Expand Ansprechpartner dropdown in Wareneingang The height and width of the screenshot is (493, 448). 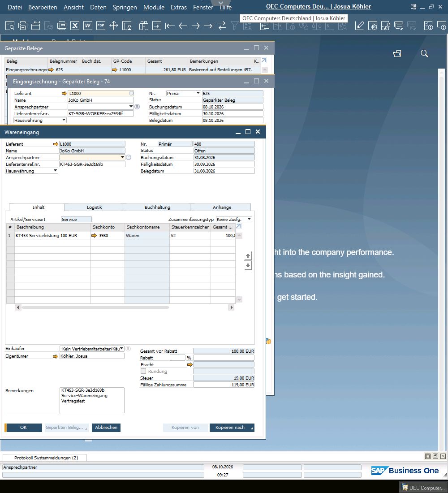[x=122, y=157]
